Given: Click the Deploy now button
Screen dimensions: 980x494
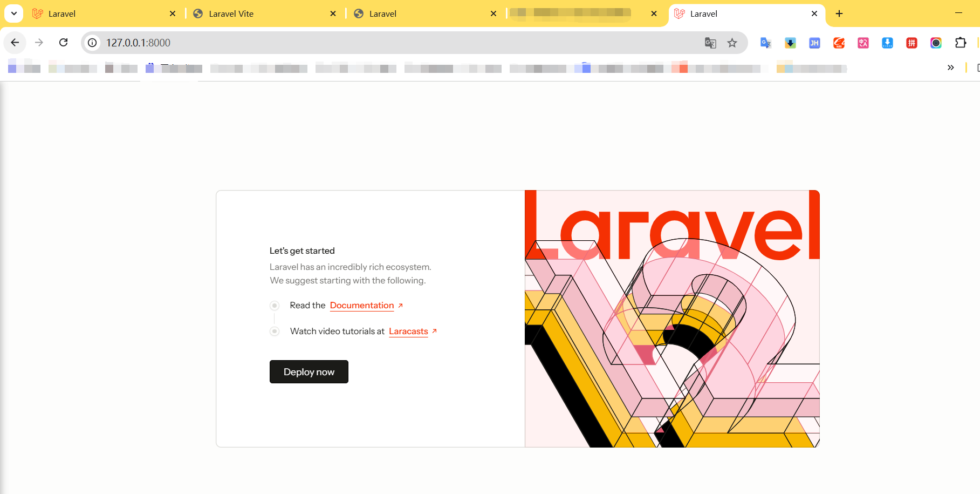Looking at the screenshot, I should pos(309,372).
